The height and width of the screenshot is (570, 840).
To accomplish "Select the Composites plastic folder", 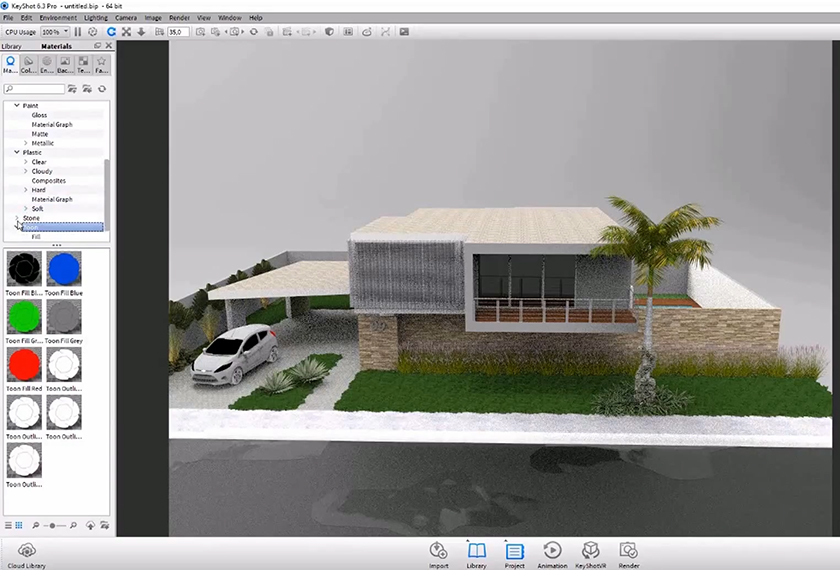I will click(x=49, y=181).
